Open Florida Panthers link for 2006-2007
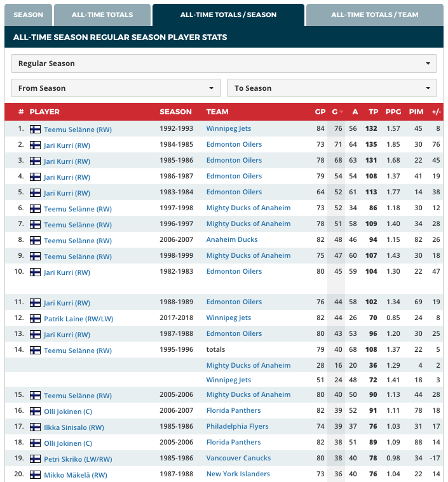 click(x=233, y=410)
